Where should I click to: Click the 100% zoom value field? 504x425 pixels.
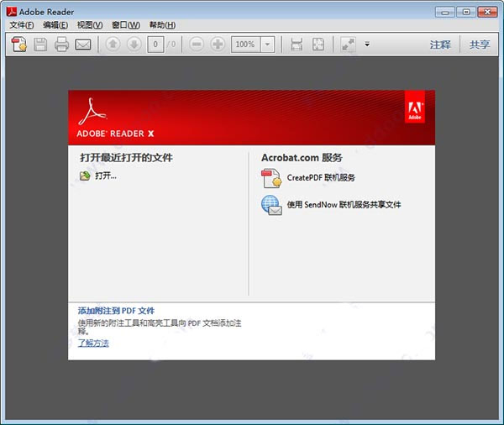tap(246, 45)
